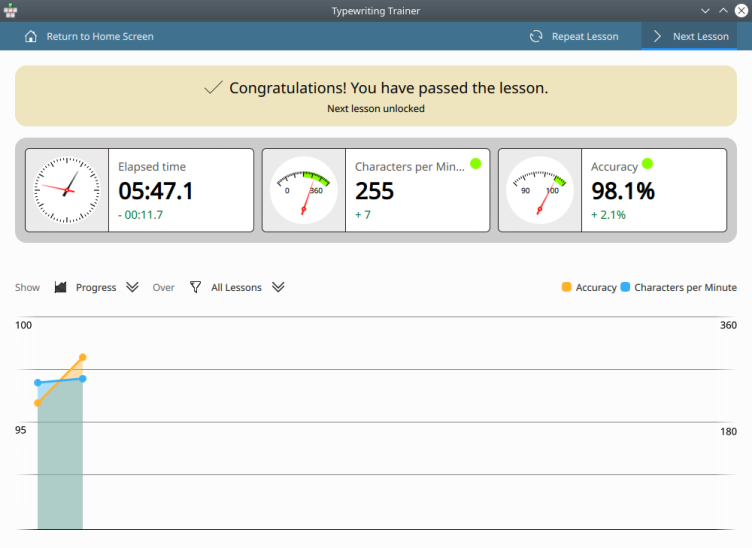This screenshot has width=752, height=548.
Task: Open the All Lessons filter dropdown
Action: 278,287
